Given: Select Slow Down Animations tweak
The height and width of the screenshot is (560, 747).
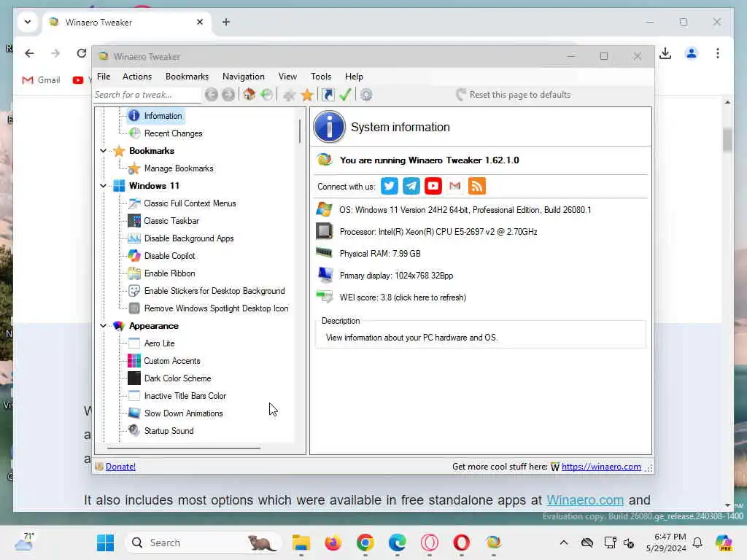Looking at the screenshot, I should click(183, 413).
